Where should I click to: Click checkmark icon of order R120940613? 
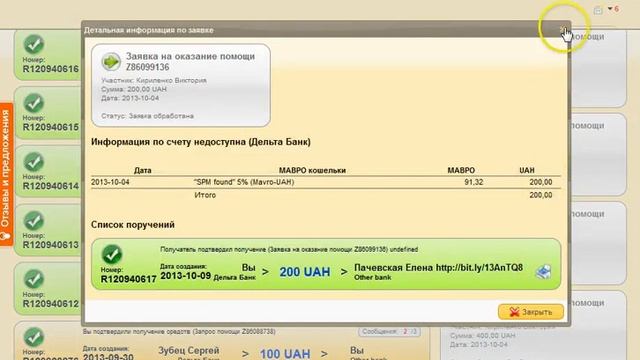pos(33,220)
